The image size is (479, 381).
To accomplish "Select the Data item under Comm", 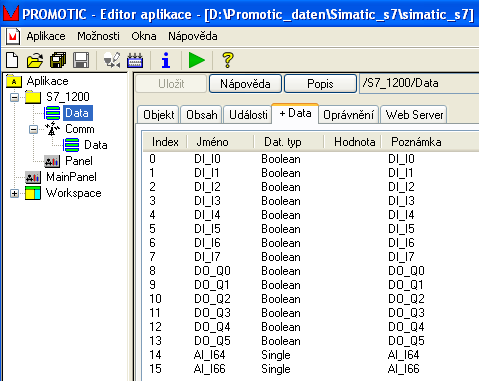I will pos(96,145).
